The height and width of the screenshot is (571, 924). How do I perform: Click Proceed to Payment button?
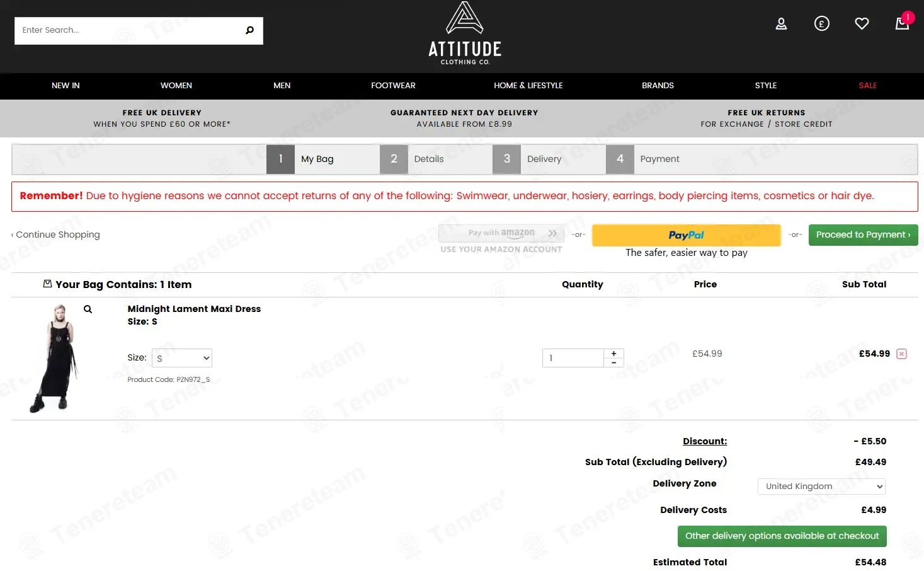(863, 235)
